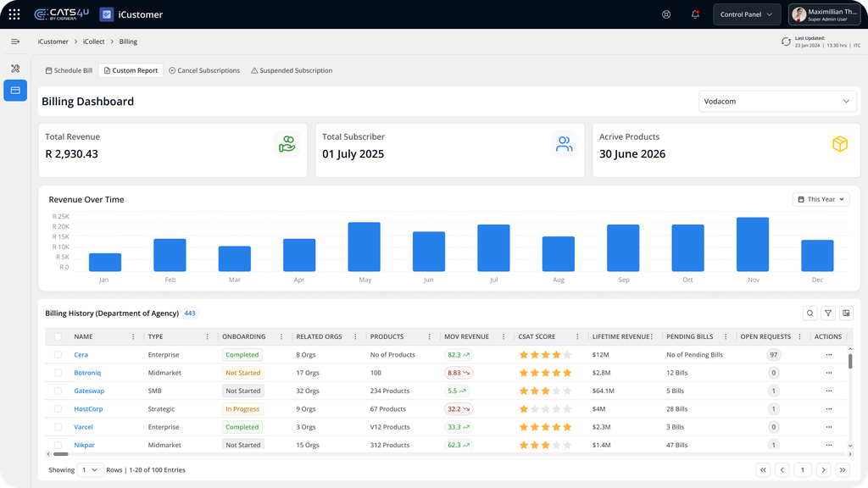Viewport: 868px width, 488px height.
Task: Open the Cancel Subscriptions tab
Action: [x=204, y=70]
